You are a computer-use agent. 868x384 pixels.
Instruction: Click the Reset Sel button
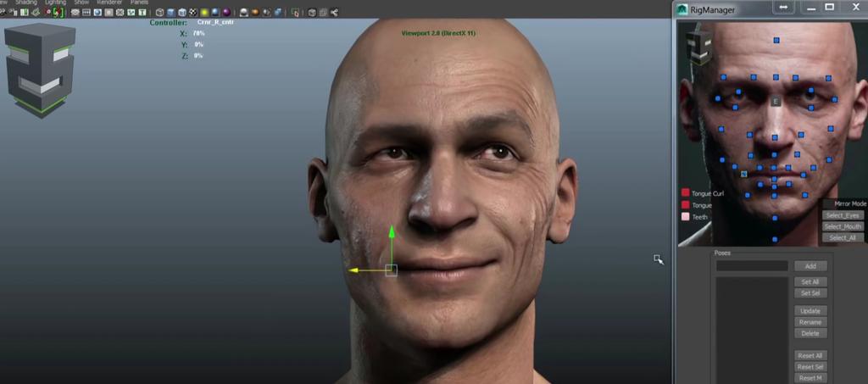tap(810, 367)
